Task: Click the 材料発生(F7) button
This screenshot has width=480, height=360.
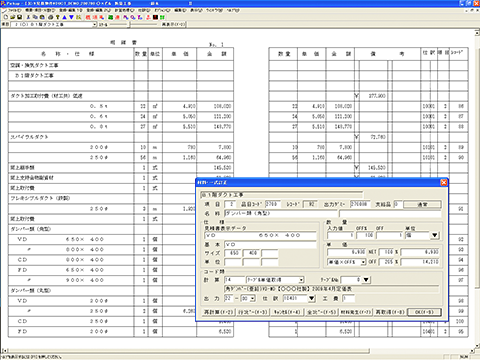Action: (356, 312)
